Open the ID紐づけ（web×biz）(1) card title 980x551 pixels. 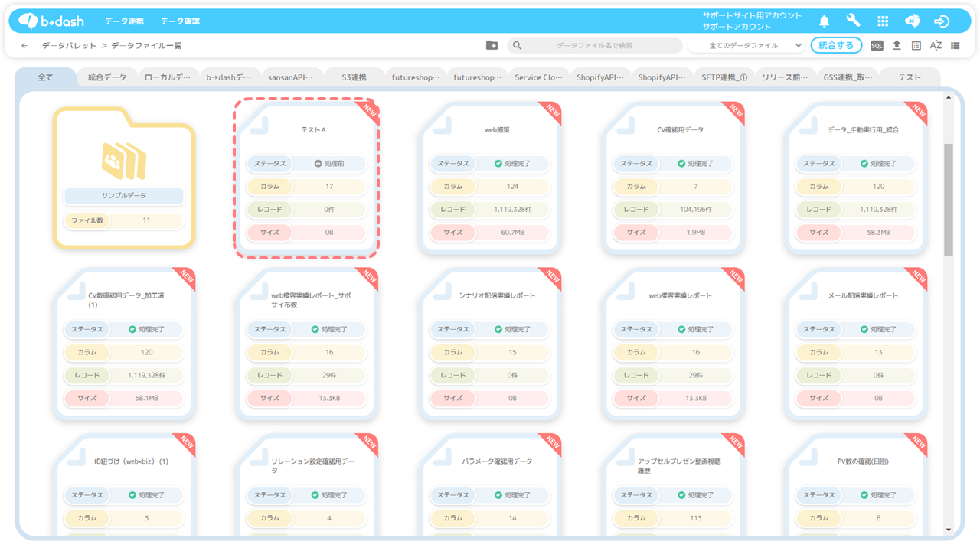tap(131, 461)
